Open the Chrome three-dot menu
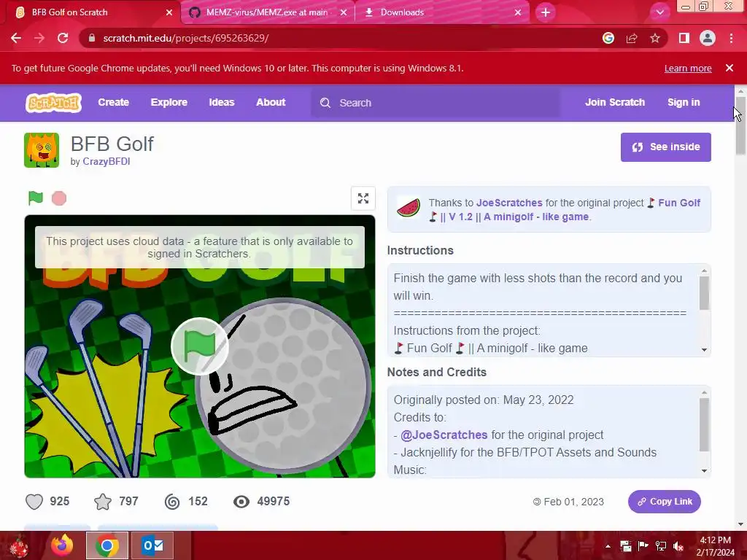Viewport: 747px width, 560px height. pos(731,38)
